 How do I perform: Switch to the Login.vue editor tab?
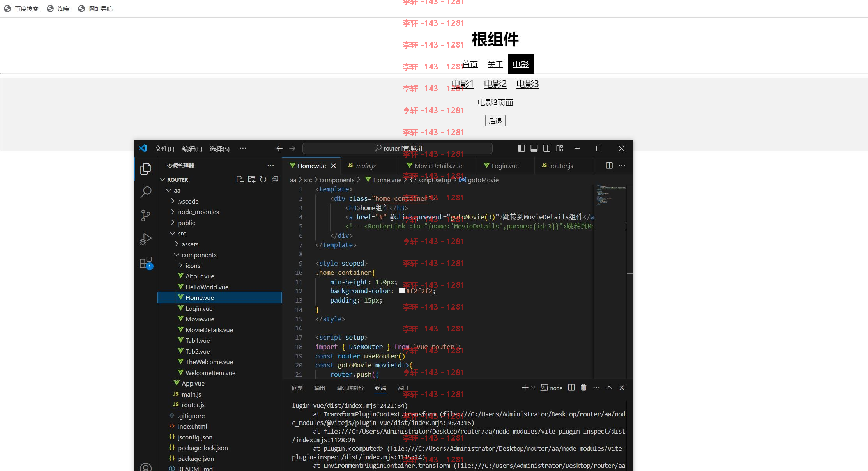505,166
